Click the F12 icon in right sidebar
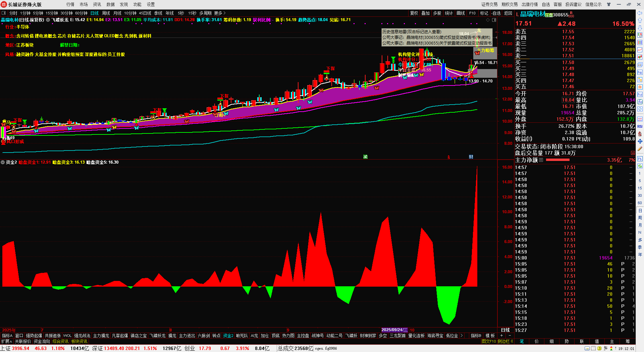This screenshot has height=352, width=644. 640,95
